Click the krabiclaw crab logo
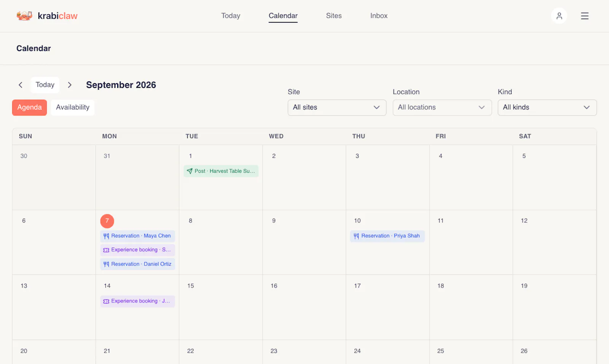609x364 pixels. coord(24,16)
